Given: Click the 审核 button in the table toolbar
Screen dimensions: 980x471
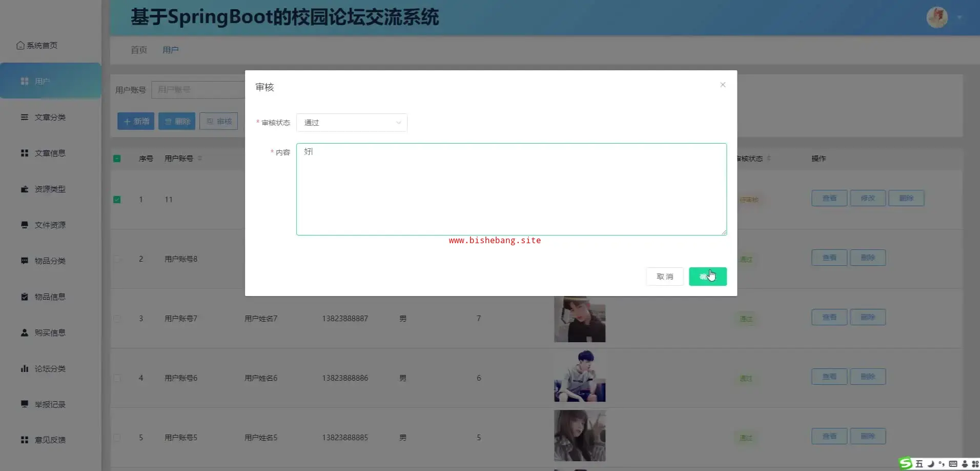Looking at the screenshot, I should point(219,121).
